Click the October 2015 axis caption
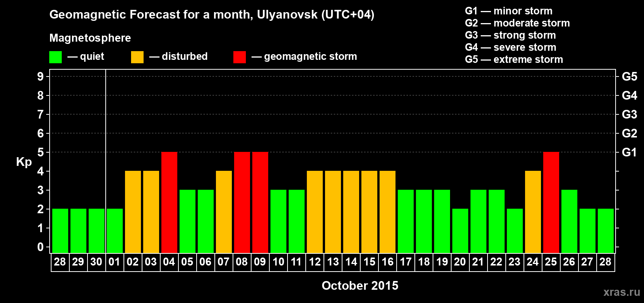The height and width of the screenshot is (303, 644). click(x=360, y=286)
